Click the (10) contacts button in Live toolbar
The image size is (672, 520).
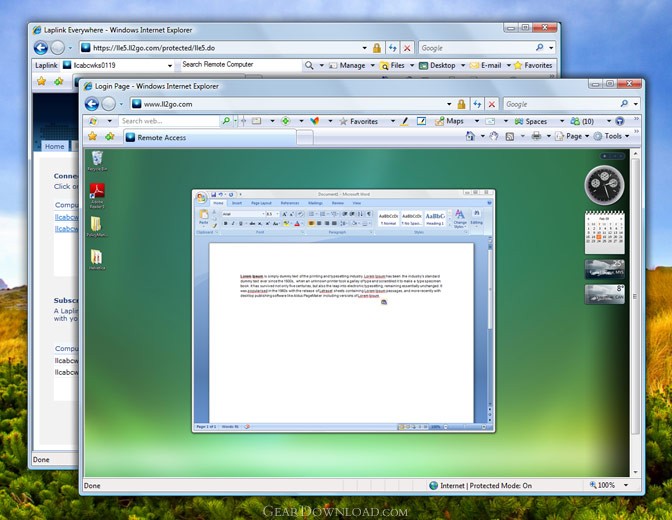(x=582, y=121)
